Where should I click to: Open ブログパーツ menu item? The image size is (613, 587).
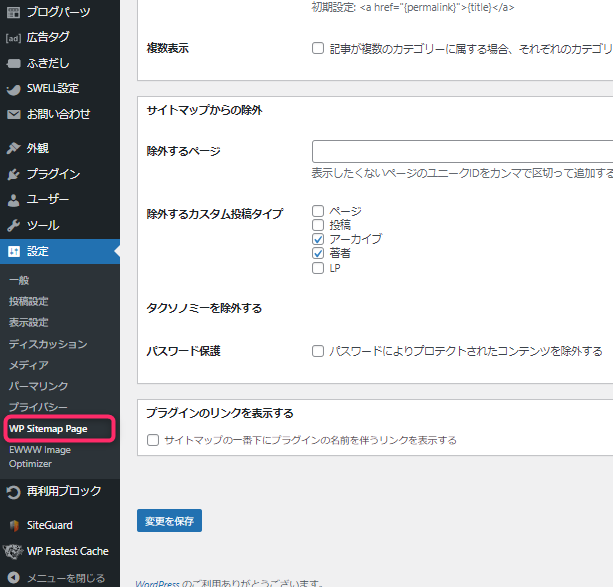tap(60, 13)
